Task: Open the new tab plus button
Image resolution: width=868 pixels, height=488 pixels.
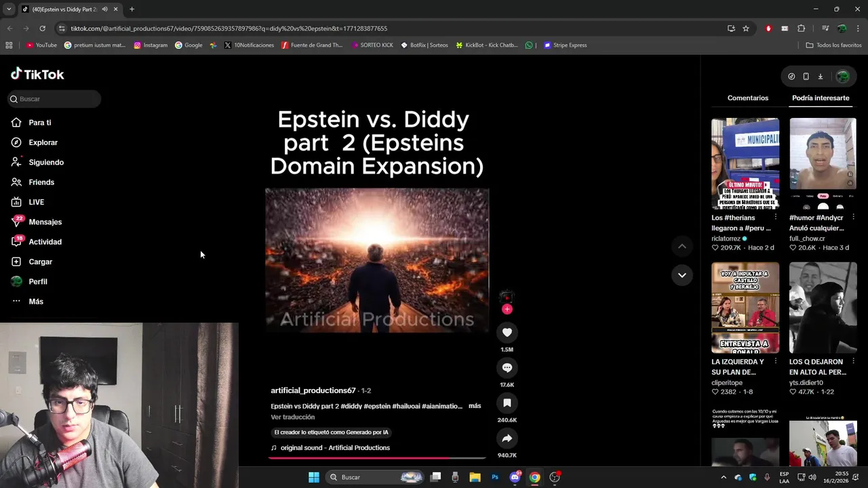Action: [132, 9]
